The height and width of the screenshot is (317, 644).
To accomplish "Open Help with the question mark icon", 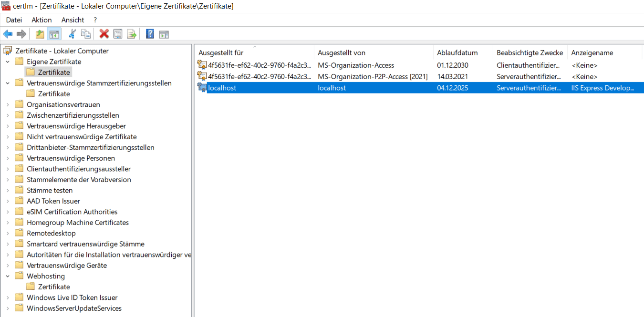I will pos(150,34).
